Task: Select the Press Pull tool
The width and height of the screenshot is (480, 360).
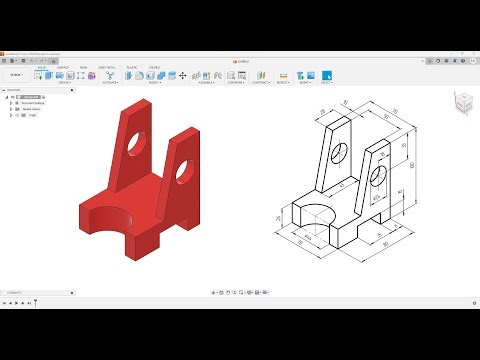Action: point(129,76)
